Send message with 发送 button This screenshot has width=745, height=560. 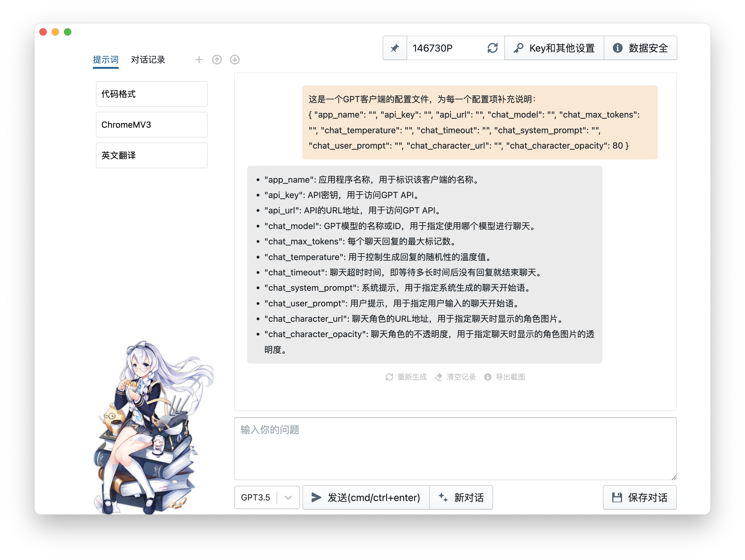coord(366,497)
